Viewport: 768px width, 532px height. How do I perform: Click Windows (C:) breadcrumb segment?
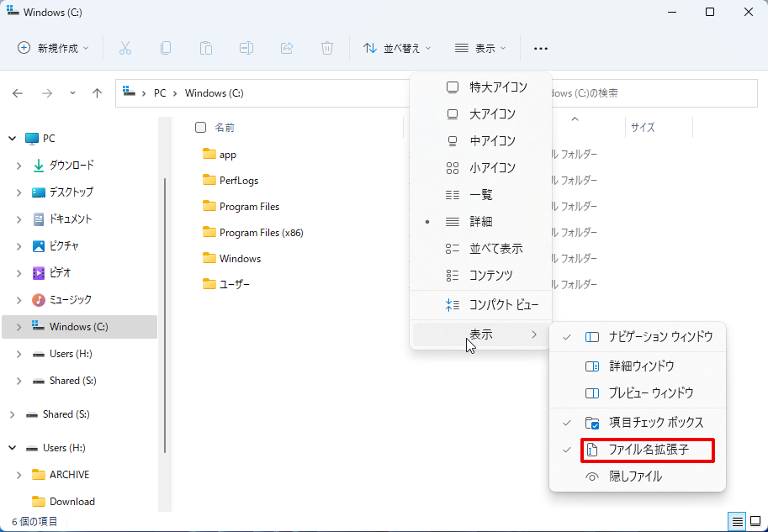point(214,93)
